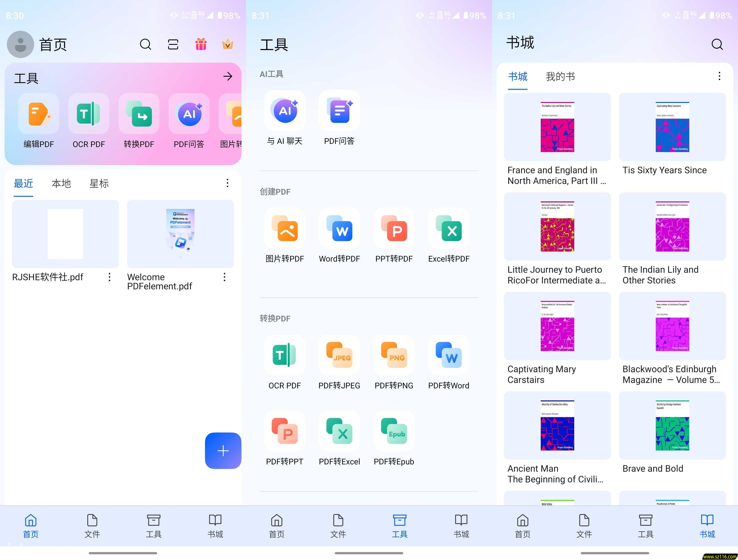Open the search on the home page
738x560 pixels.
[x=146, y=44]
